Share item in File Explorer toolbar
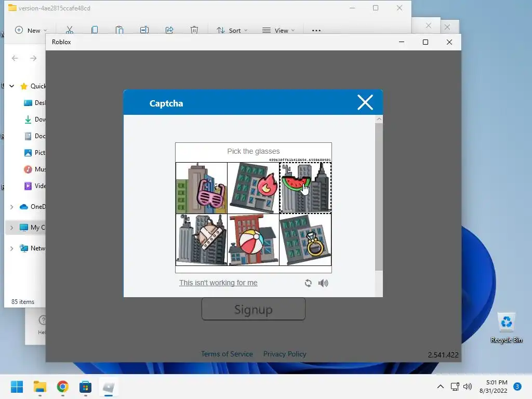This screenshot has width=532, height=399. point(169,30)
